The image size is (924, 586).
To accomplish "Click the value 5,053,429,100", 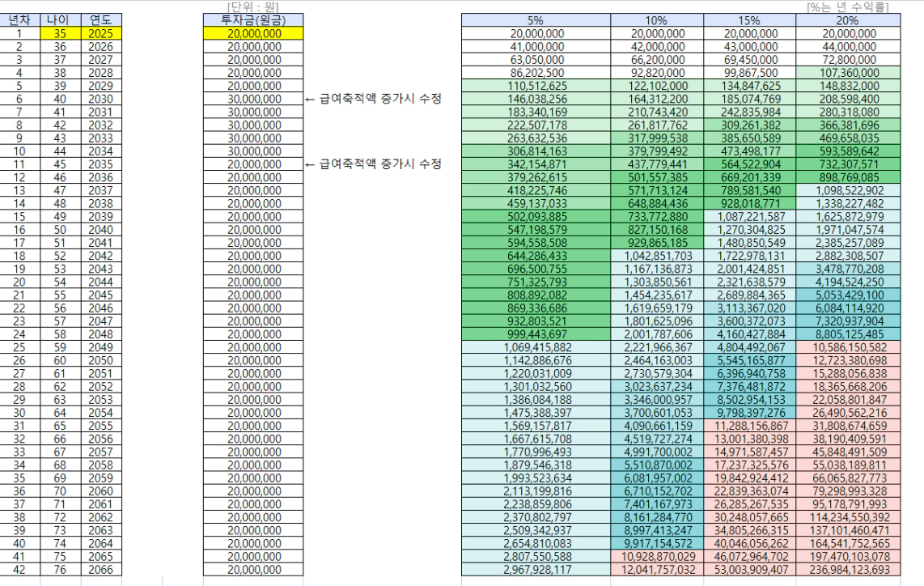I will (848, 295).
